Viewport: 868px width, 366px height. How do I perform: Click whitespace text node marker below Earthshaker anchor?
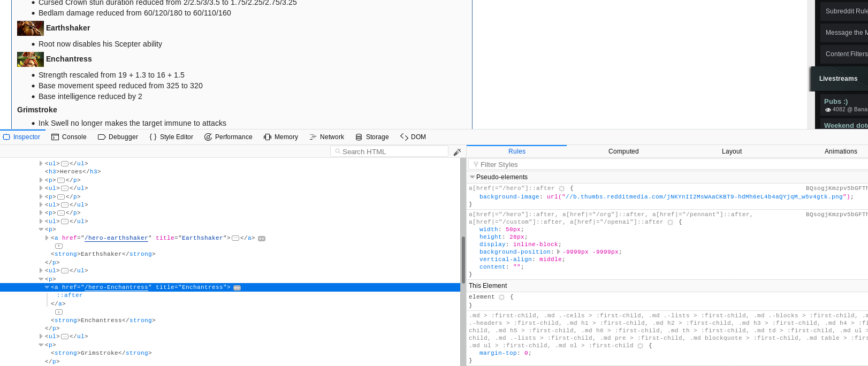pos(59,246)
